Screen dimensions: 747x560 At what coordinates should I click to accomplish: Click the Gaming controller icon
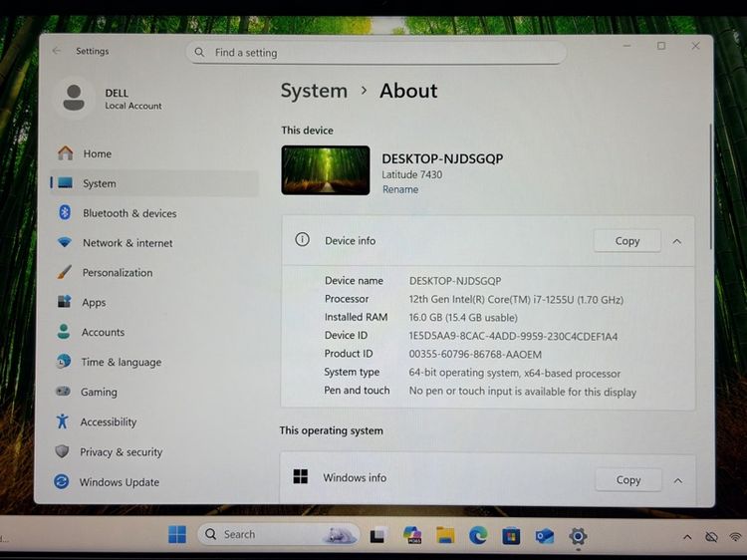click(63, 392)
